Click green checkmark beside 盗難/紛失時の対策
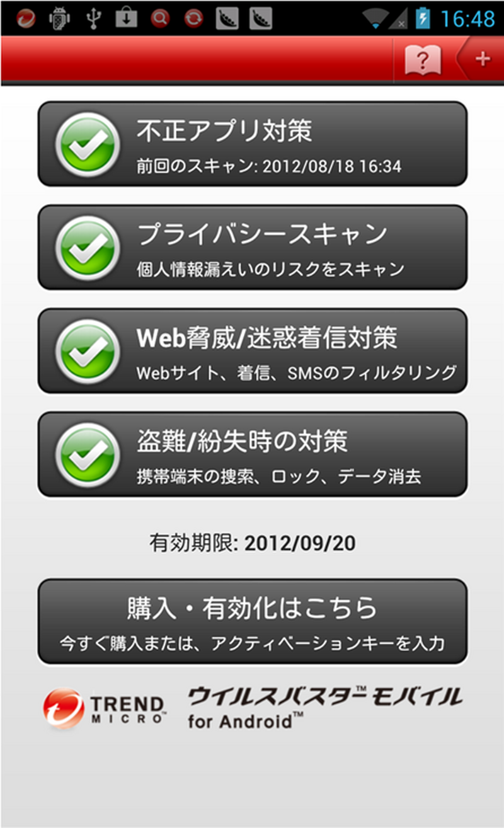504x828 pixels. (x=86, y=455)
